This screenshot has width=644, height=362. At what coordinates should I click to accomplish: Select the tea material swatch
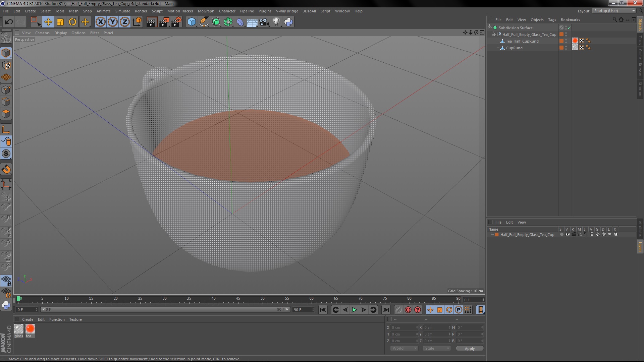30,329
